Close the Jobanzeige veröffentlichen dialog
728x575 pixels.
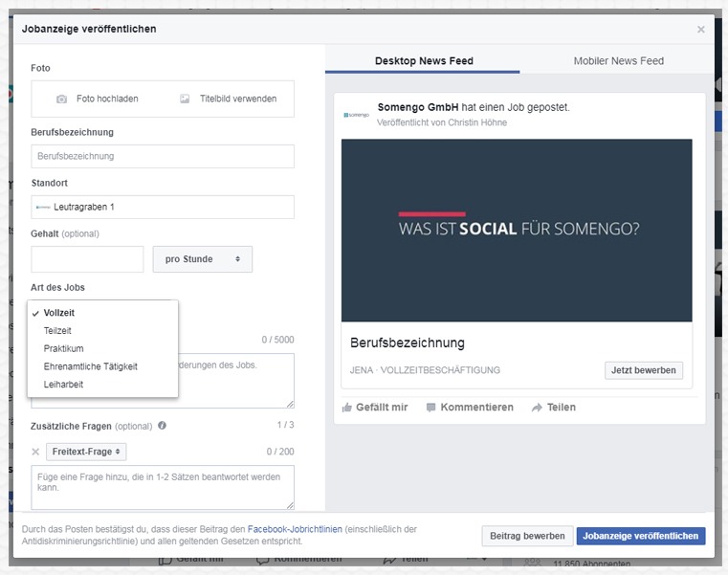tap(700, 30)
